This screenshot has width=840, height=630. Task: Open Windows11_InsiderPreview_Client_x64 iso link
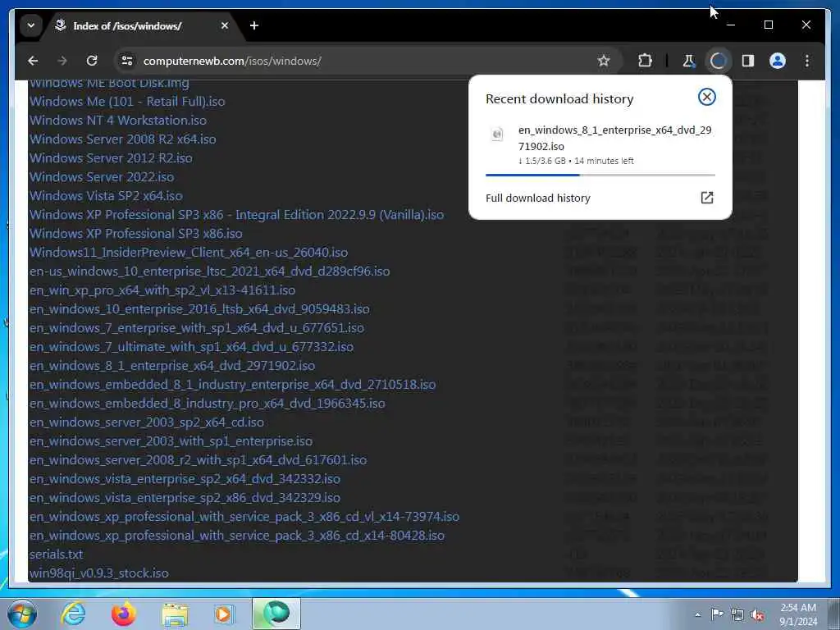[x=189, y=253]
